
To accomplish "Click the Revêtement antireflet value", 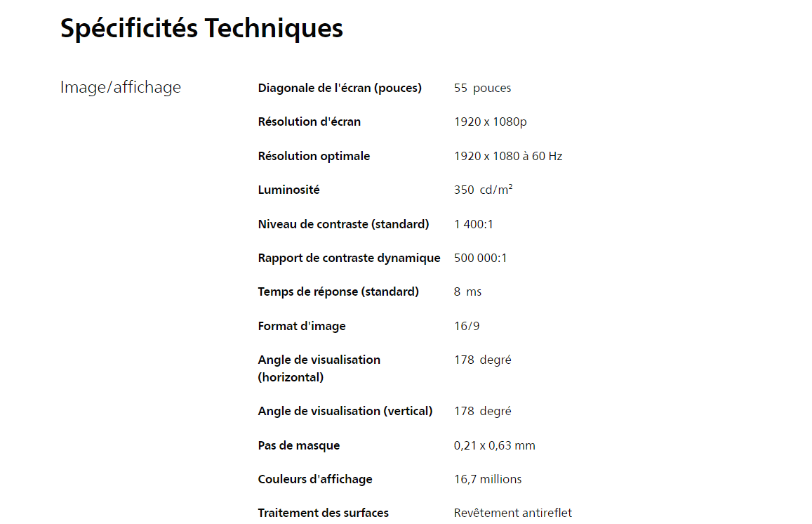I will (512, 513).
